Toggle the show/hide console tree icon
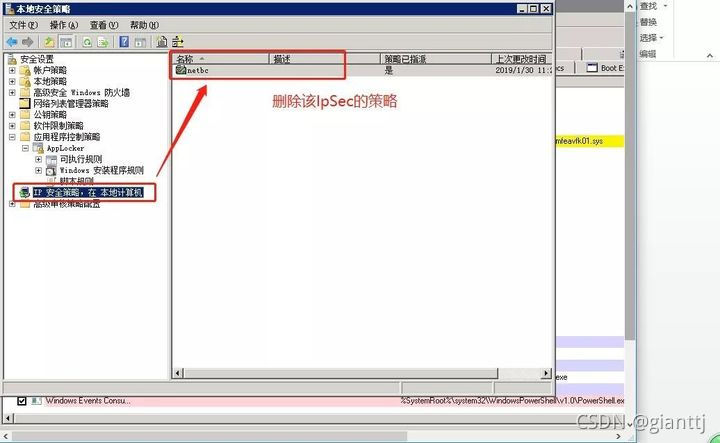 (x=66, y=42)
